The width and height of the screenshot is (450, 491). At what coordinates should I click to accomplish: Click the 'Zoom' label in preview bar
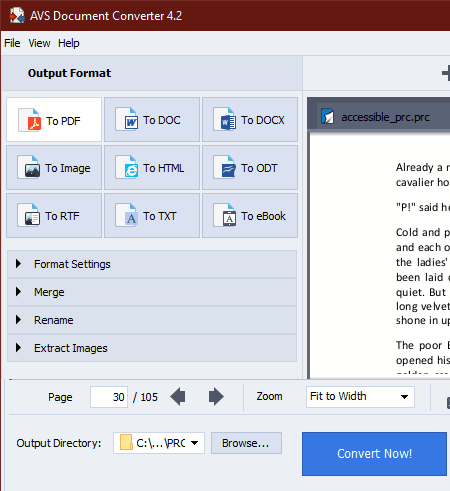click(x=269, y=396)
